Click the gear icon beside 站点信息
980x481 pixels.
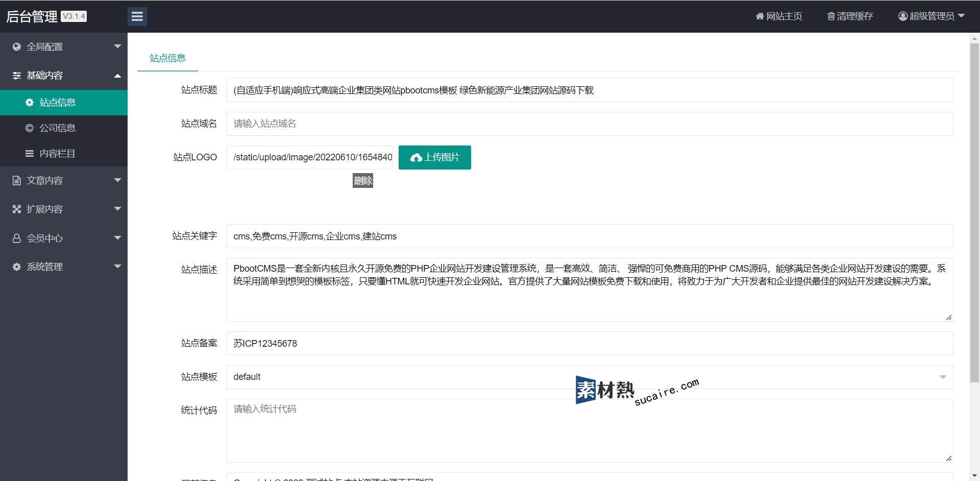30,103
